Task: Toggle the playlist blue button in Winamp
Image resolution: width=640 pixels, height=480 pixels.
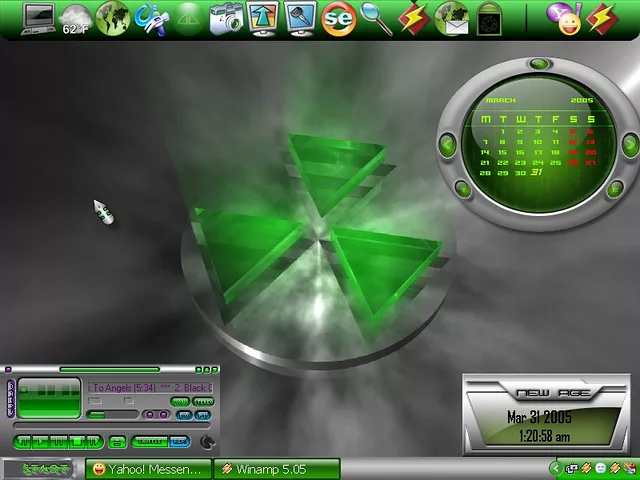Action: tap(202, 415)
